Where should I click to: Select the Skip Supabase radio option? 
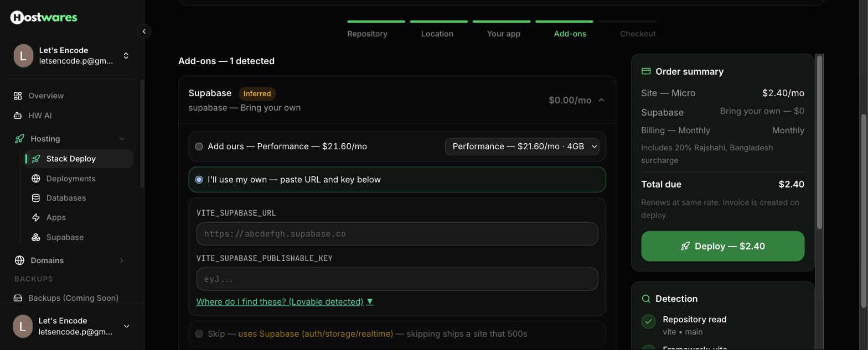199,334
